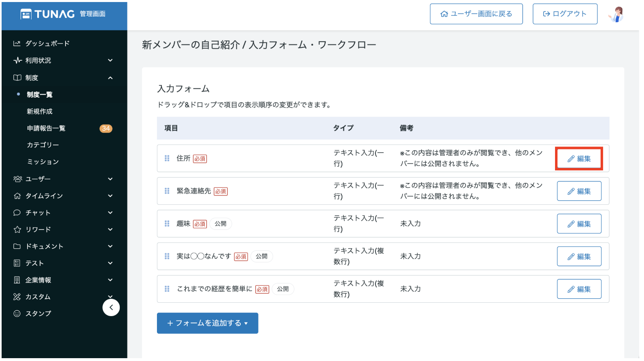Open the フォームを追加する dropdown
The width and height of the screenshot is (644, 361).
click(208, 323)
